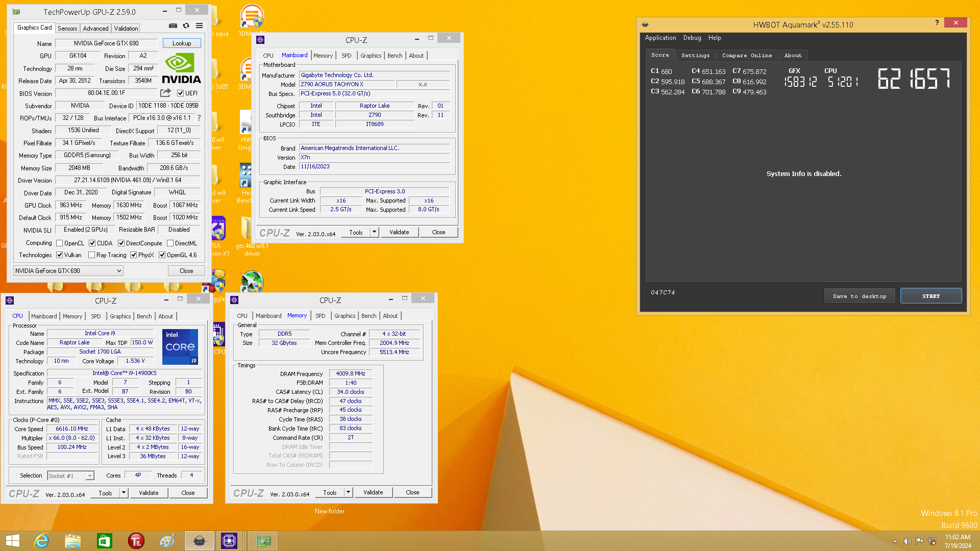The image size is (980, 551).
Task: Switch to Advanced tab in GPU-Z
Action: coord(95,29)
